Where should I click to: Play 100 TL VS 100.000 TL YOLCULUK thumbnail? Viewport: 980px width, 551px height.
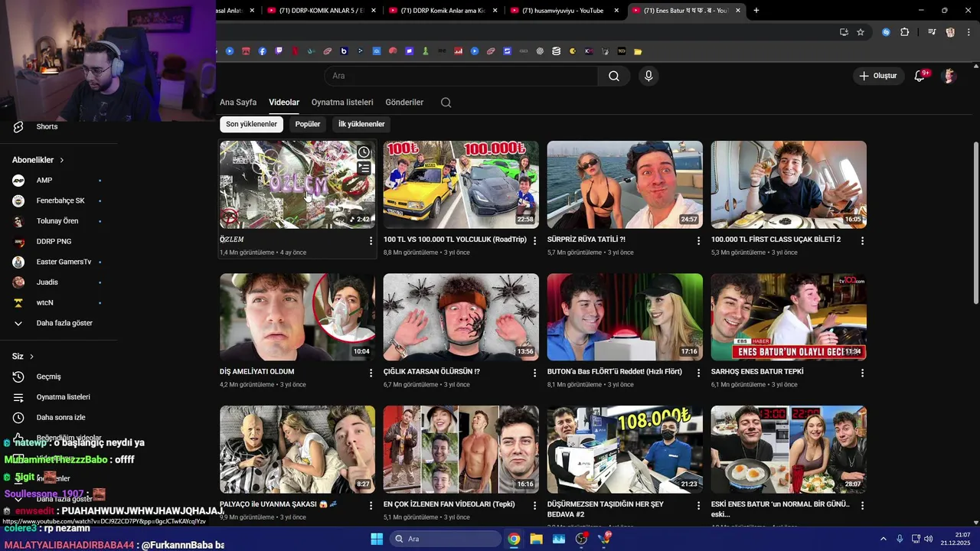click(x=461, y=184)
